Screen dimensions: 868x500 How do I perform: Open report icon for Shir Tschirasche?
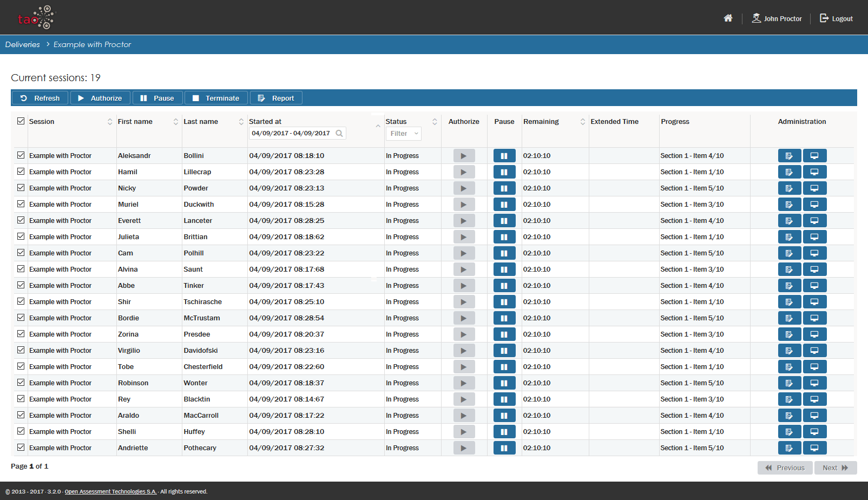tap(790, 302)
